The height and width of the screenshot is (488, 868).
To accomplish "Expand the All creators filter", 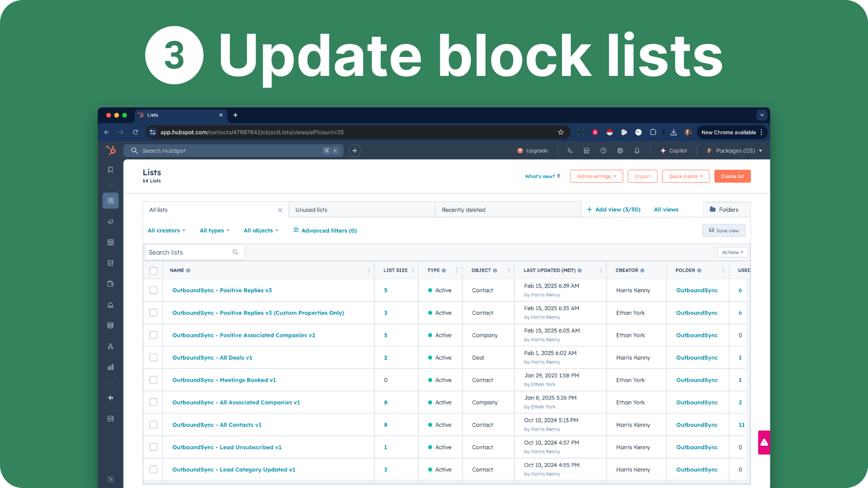I will (167, 230).
